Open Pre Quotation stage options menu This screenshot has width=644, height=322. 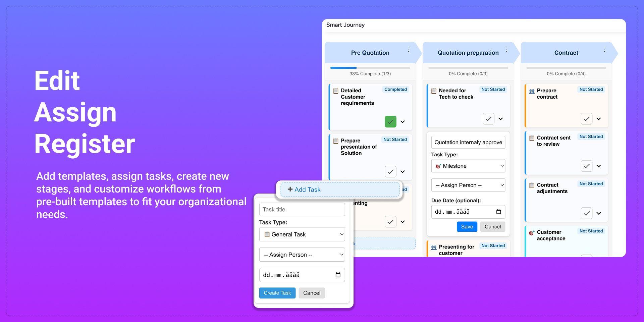click(408, 50)
